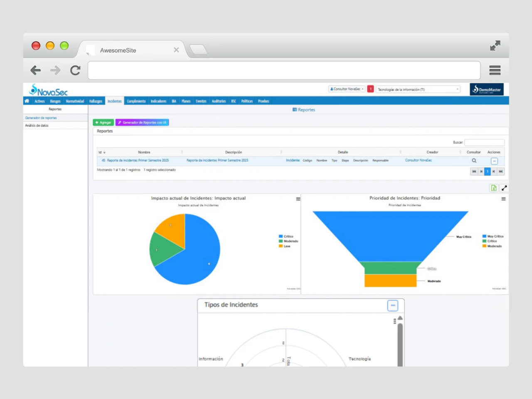This screenshot has height=399, width=532.
Task: Toggle the Leve legend item in pie chart
Action: 286,246
